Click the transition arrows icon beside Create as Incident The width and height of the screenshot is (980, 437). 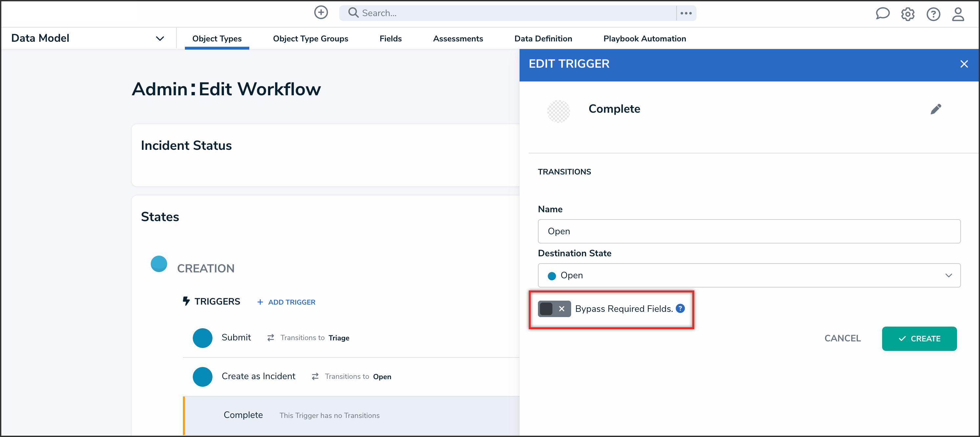pyautogui.click(x=315, y=376)
